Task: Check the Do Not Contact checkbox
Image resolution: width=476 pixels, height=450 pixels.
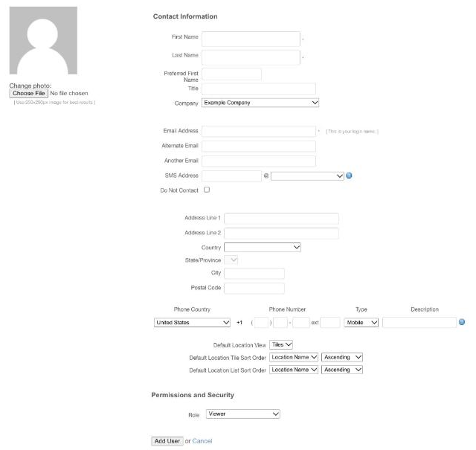Action: 207,190
